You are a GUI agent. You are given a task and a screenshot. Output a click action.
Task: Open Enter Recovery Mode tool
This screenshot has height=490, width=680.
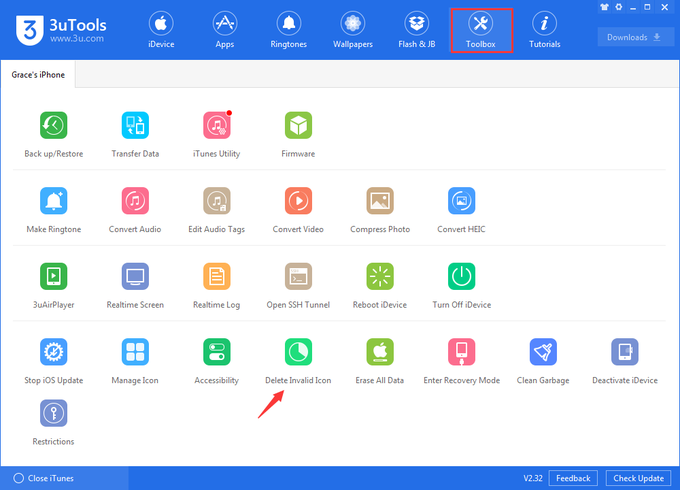tap(461, 352)
